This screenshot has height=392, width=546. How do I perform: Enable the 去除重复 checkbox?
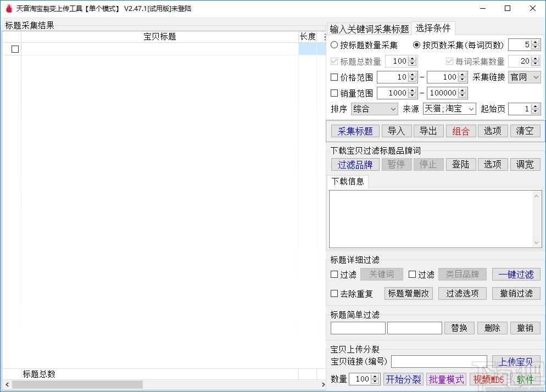[x=335, y=294]
